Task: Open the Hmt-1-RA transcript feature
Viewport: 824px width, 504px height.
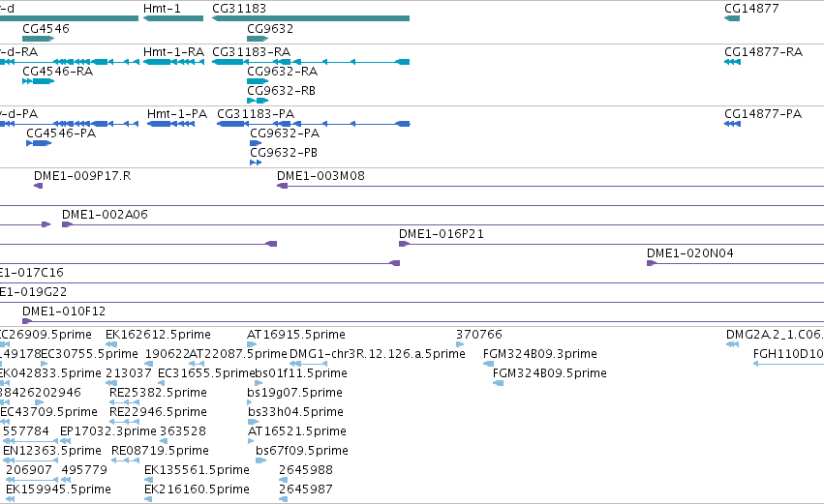Action: click(x=173, y=62)
